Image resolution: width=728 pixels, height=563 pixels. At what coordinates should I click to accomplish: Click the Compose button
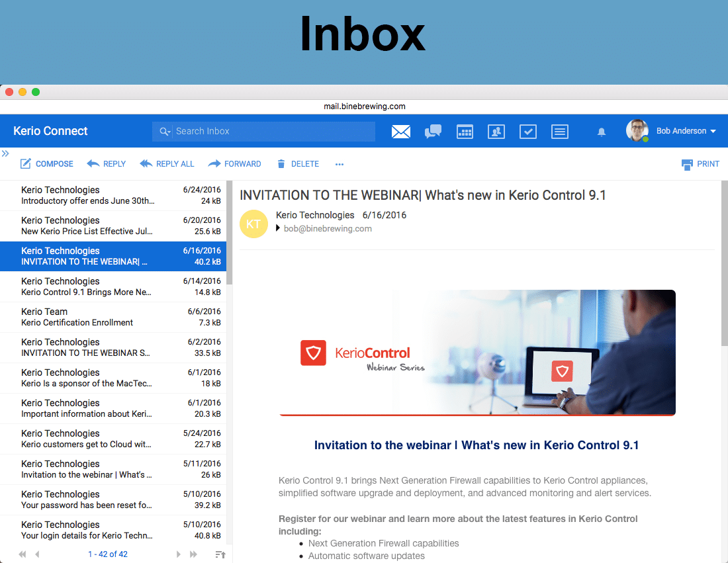[x=46, y=164]
